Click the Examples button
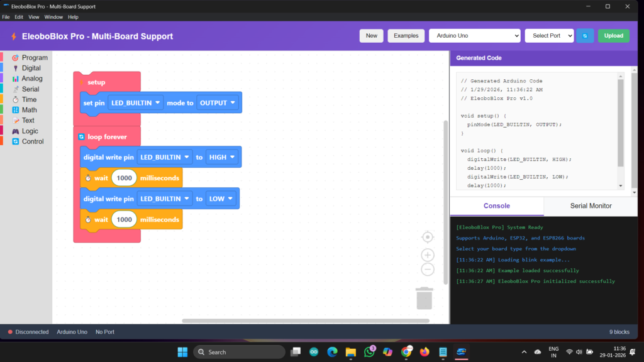This screenshot has height=362, width=644. click(x=406, y=36)
